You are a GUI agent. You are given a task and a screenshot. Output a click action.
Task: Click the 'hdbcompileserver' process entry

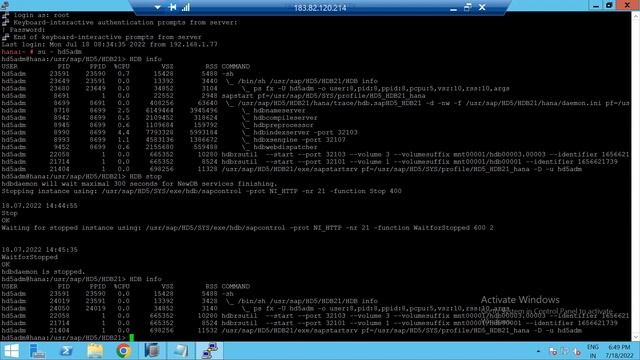285,118
